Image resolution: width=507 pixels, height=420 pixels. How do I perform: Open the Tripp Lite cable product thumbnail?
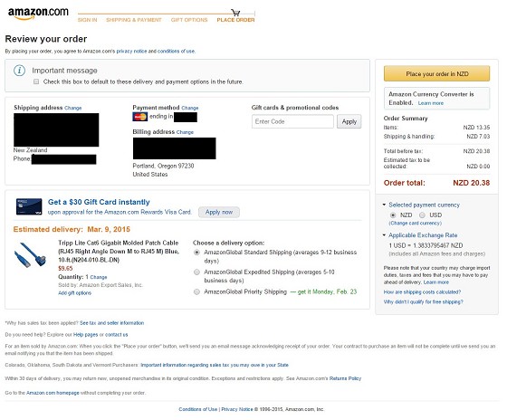(31, 254)
